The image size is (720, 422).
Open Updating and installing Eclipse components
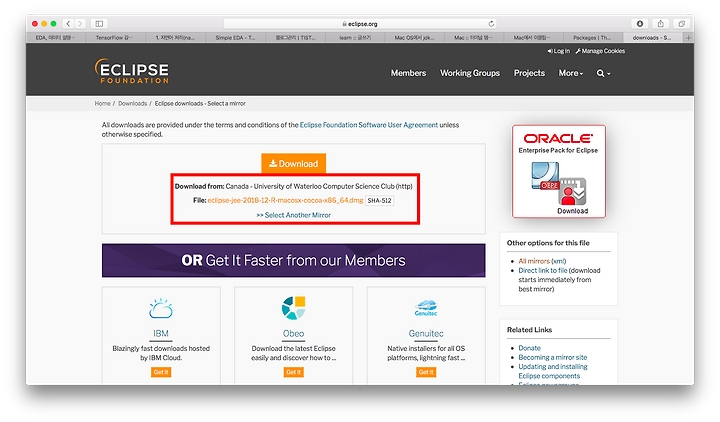(x=553, y=371)
